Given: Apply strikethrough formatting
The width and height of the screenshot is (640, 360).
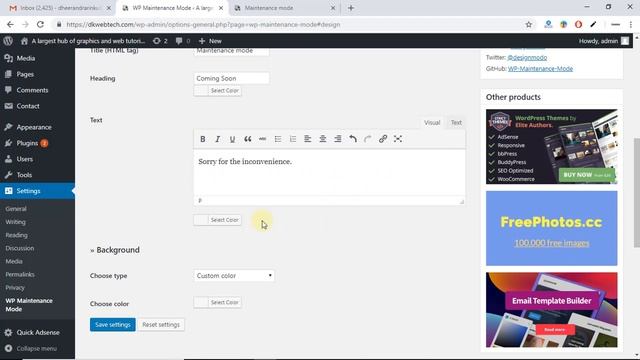Looking at the screenshot, I should [262, 139].
